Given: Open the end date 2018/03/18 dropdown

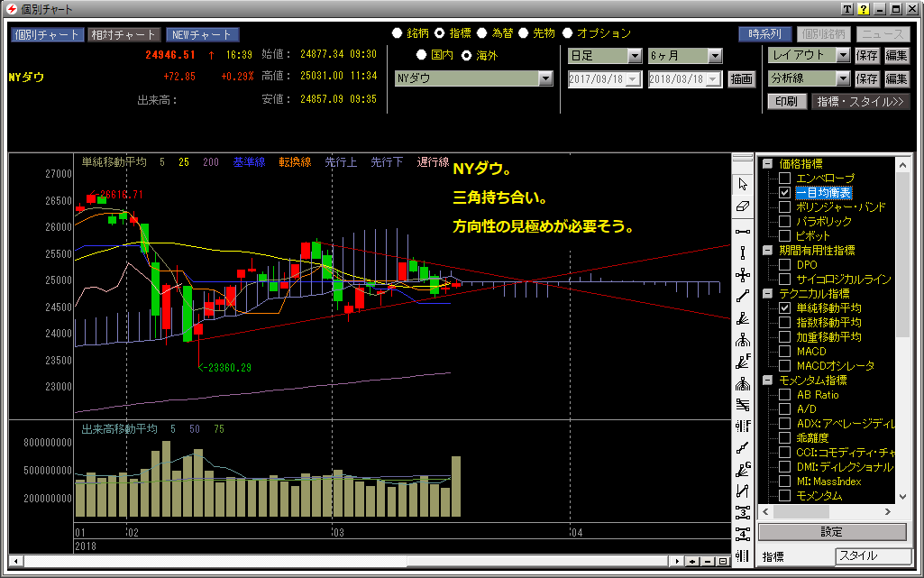Looking at the screenshot, I should pyautogui.click(x=714, y=79).
